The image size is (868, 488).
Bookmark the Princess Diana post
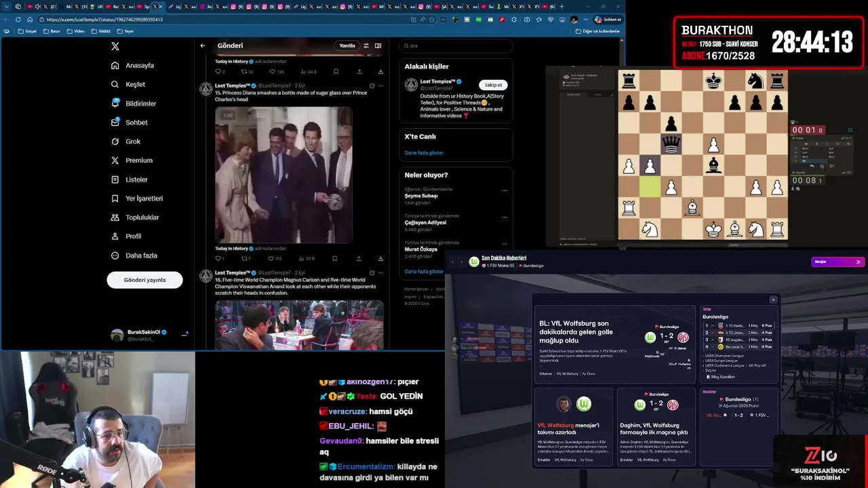point(334,258)
